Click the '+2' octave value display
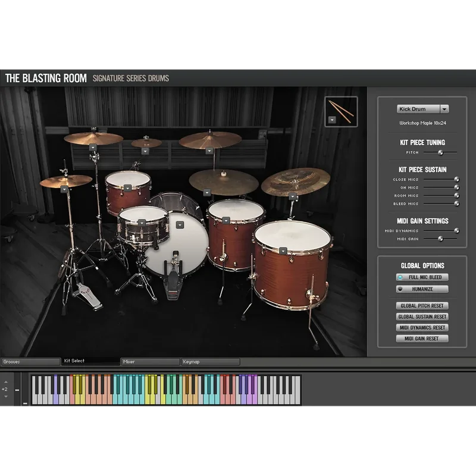The width and height of the screenshot is (476, 476). pyautogui.click(x=5, y=389)
